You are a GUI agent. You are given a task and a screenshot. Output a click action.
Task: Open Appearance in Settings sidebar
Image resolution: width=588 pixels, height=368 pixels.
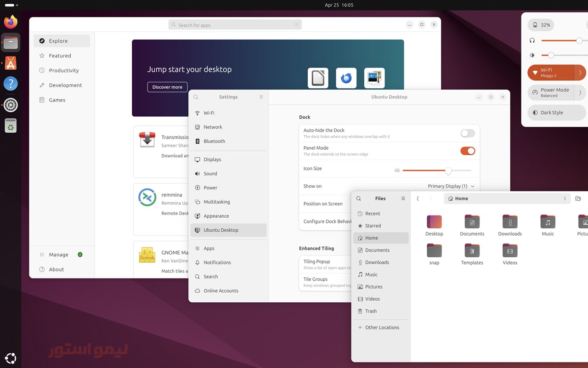coord(228,216)
